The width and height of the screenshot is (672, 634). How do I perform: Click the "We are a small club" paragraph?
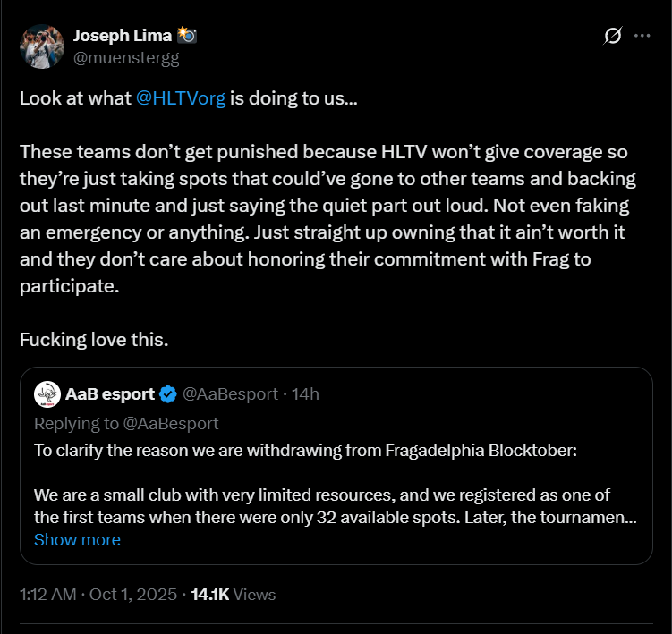click(335, 505)
